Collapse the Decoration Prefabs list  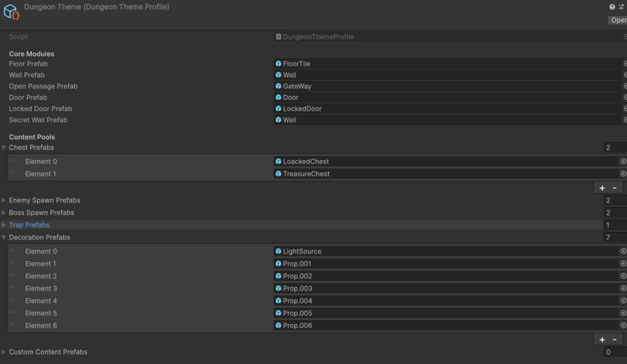[x=4, y=238]
